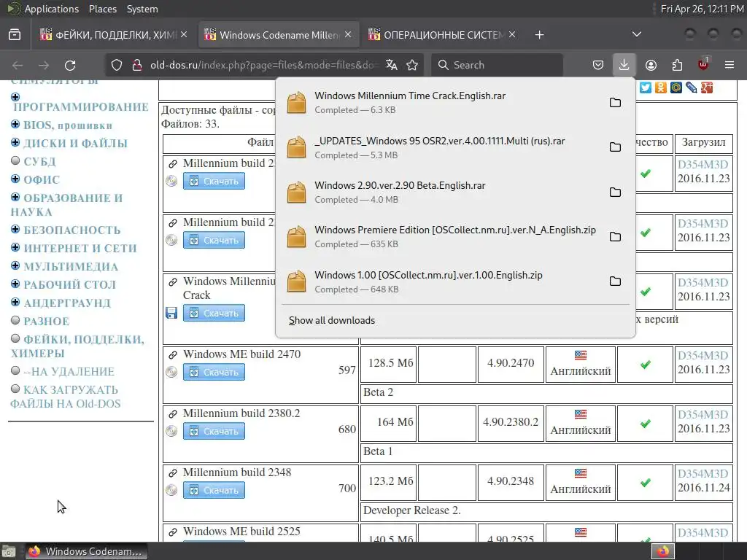Expand the БЕЗОПАСНОСТЬ category

click(15, 229)
